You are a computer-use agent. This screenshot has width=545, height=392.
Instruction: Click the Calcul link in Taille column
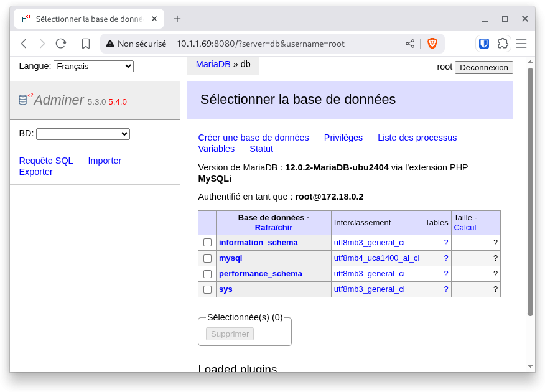[465, 228]
